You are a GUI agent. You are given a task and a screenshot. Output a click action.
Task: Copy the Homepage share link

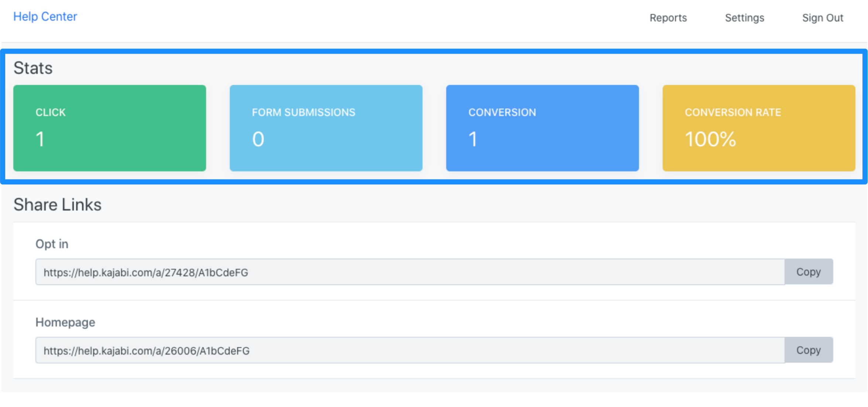(809, 350)
